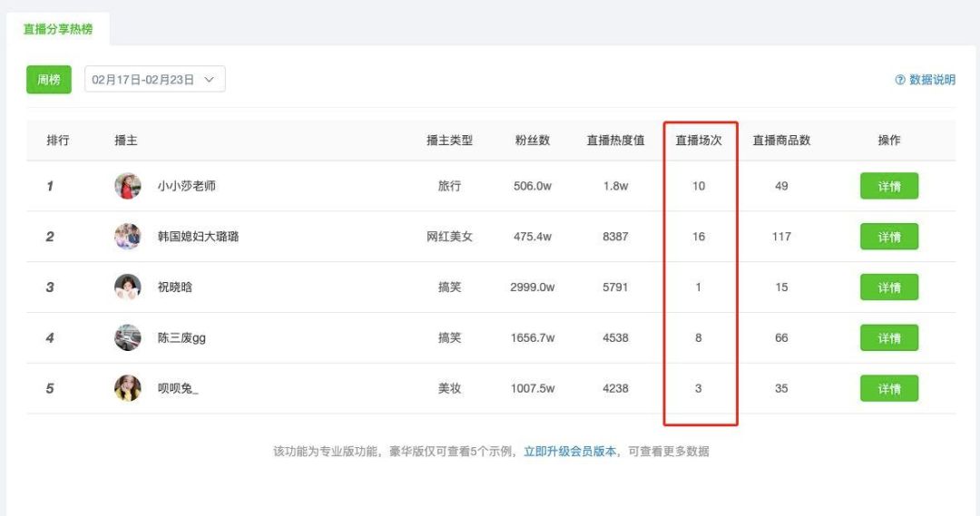The width and height of the screenshot is (980, 516).
Task: Switch to the 直播分享热榜 tab
Action: (58, 29)
